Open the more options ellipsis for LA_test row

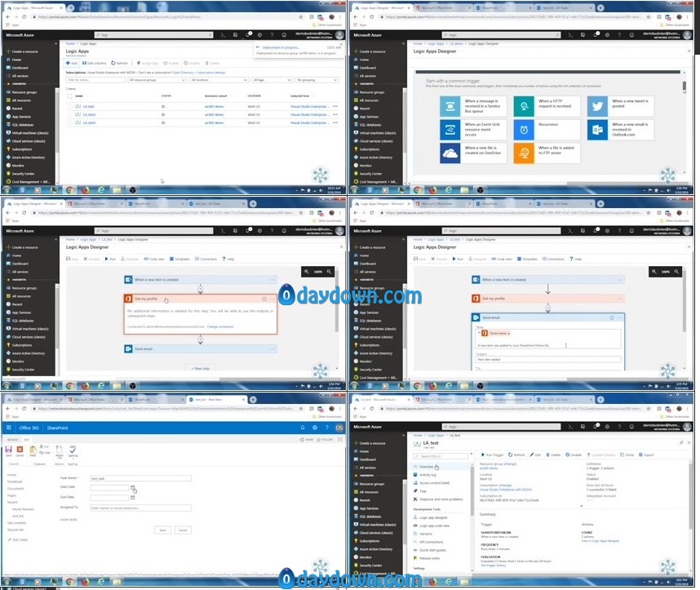(334, 106)
